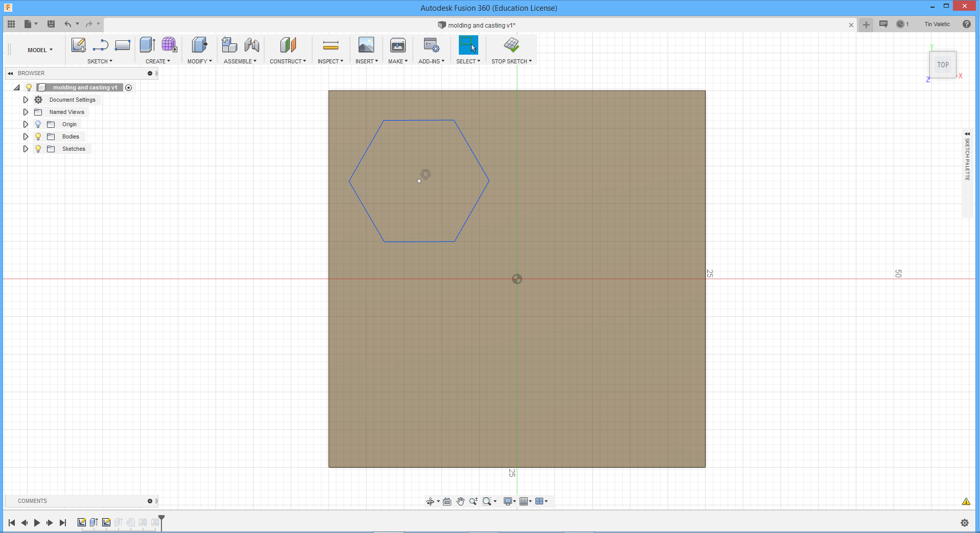Choose the Extrude tool in Create

(x=147, y=45)
